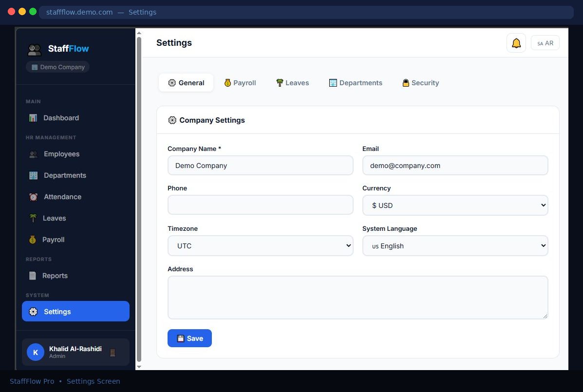Click the sidebar vertical scrollbar

coord(139,195)
